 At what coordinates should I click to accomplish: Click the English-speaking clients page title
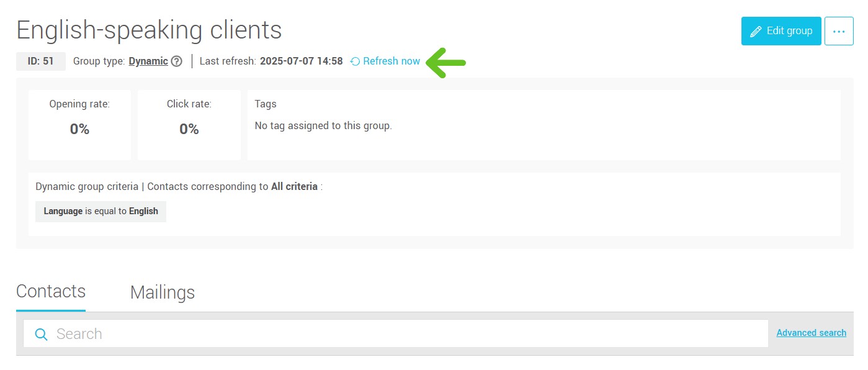149,30
